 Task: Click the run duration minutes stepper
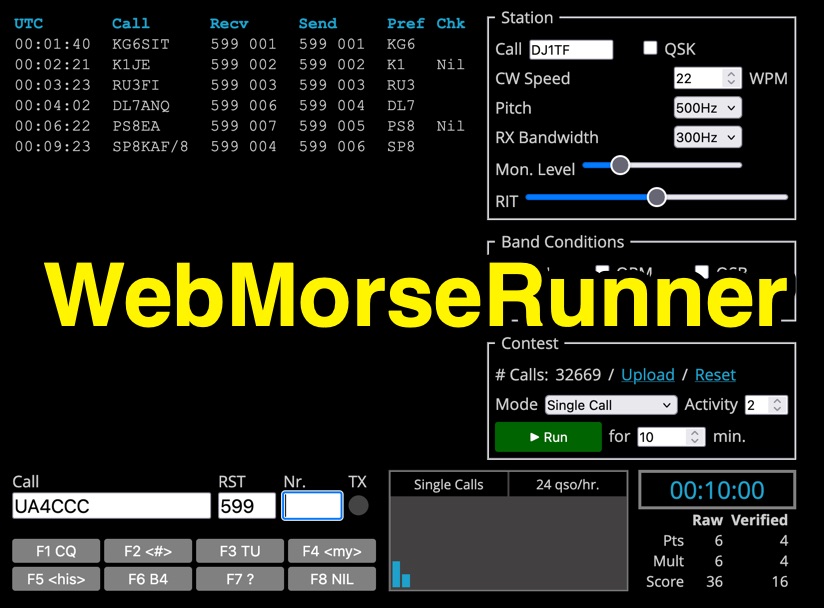pos(695,437)
